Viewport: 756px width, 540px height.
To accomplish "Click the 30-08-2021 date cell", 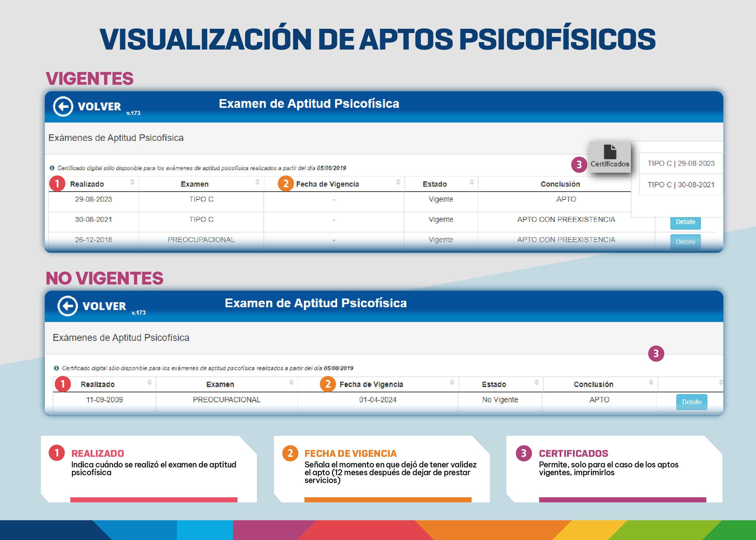I will click(93, 219).
